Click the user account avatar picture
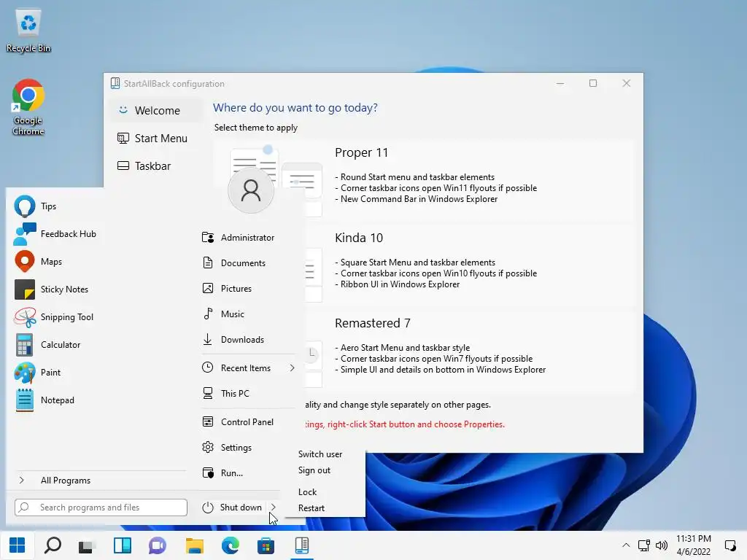The width and height of the screenshot is (747, 560). (x=251, y=190)
